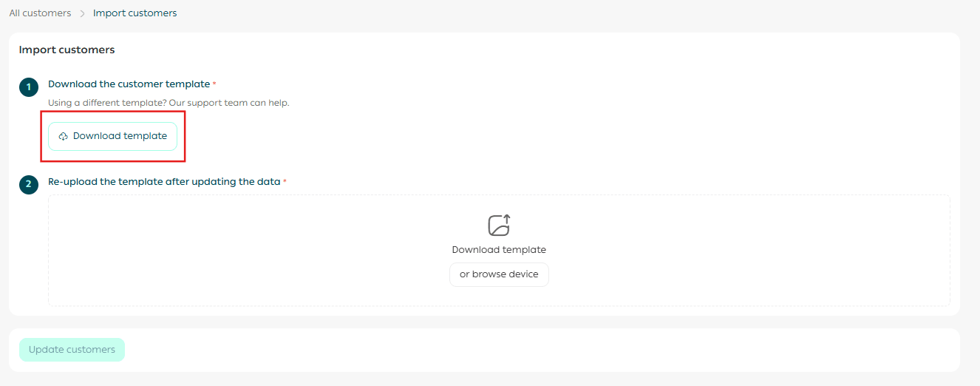Click the step 2 number badge
The width and height of the screenshot is (980, 386).
coord(29,185)
